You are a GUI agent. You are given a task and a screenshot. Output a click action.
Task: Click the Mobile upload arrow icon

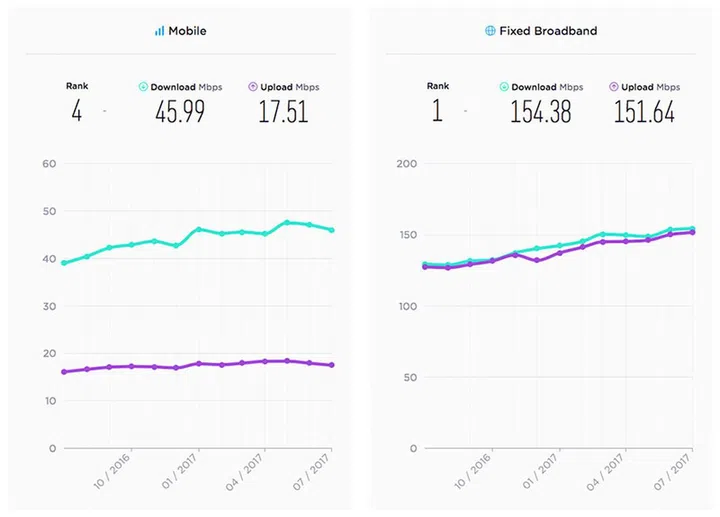pos(252,87)
